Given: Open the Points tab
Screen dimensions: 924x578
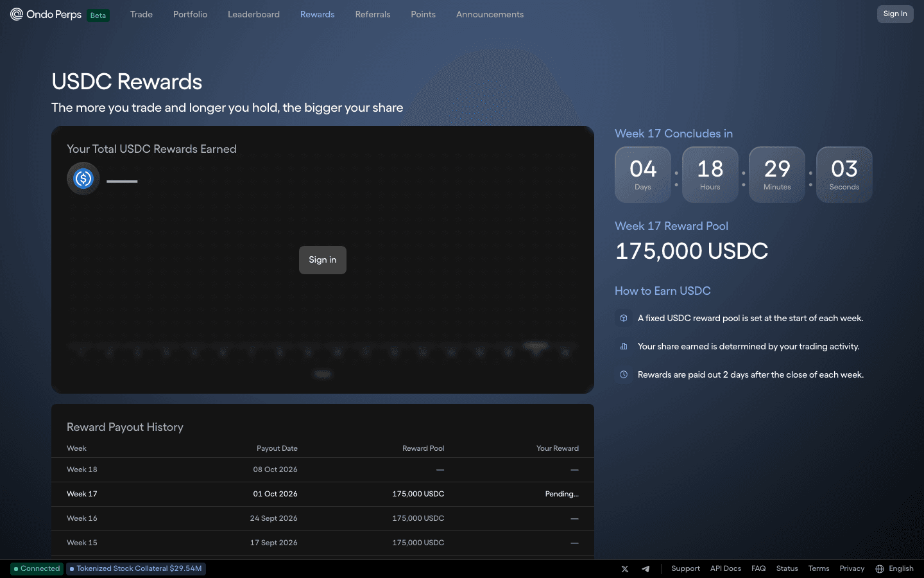Looking at the screenshot, I should (424, 14).
